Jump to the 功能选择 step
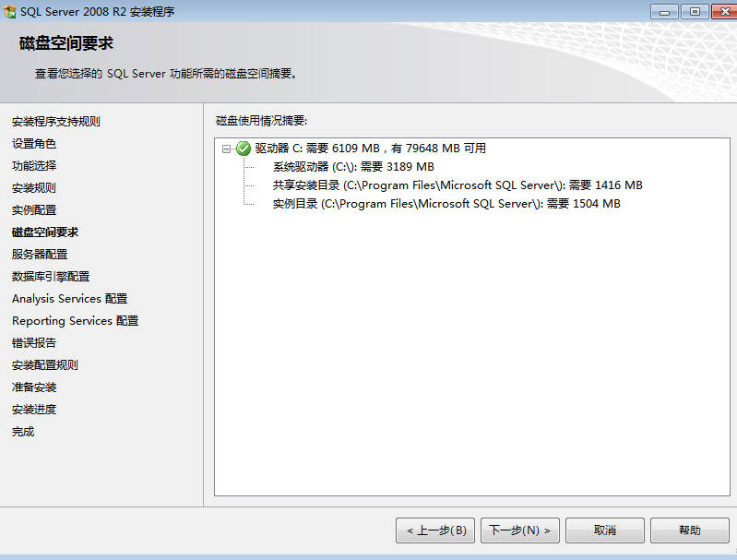Image resolution: width=737 pixels, height=560 pixels. coord(34,166)
